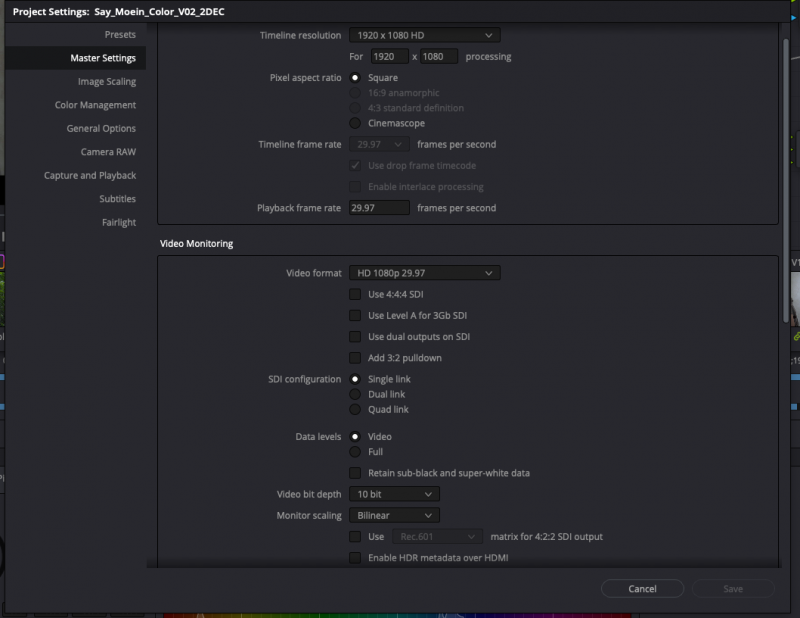
Task: Choose Dual link SDI configuration
Action: [x=355, y=395]
